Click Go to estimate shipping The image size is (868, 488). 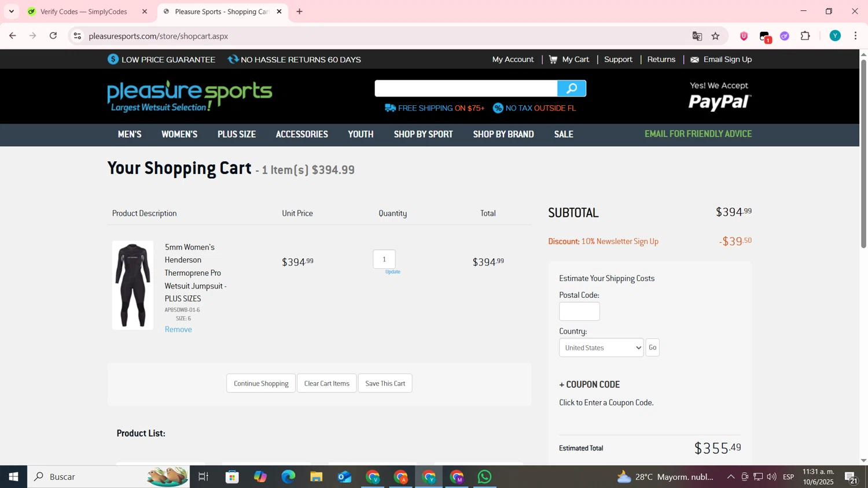(653, 347)
